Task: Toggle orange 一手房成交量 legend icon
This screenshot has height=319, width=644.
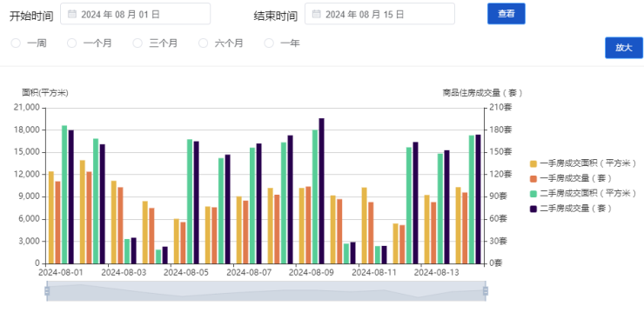Action: point(533,178)
